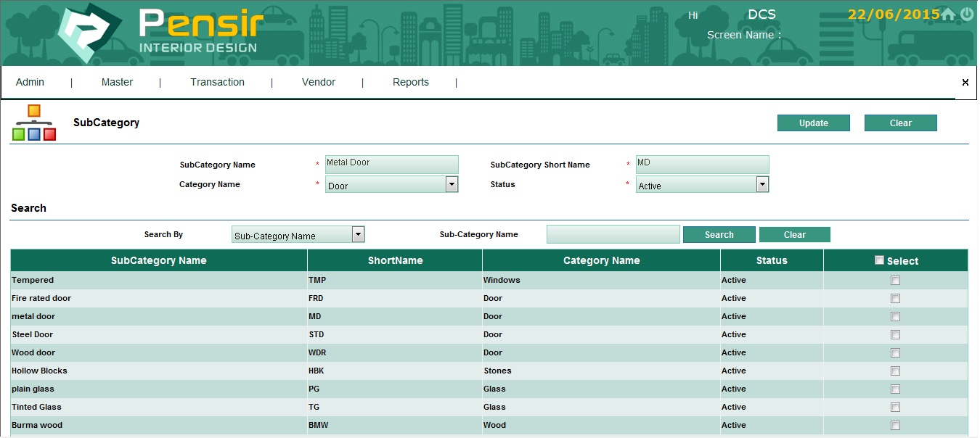Open the Transaction menu
The image size is (980, 438).
(x=217, y=83)
